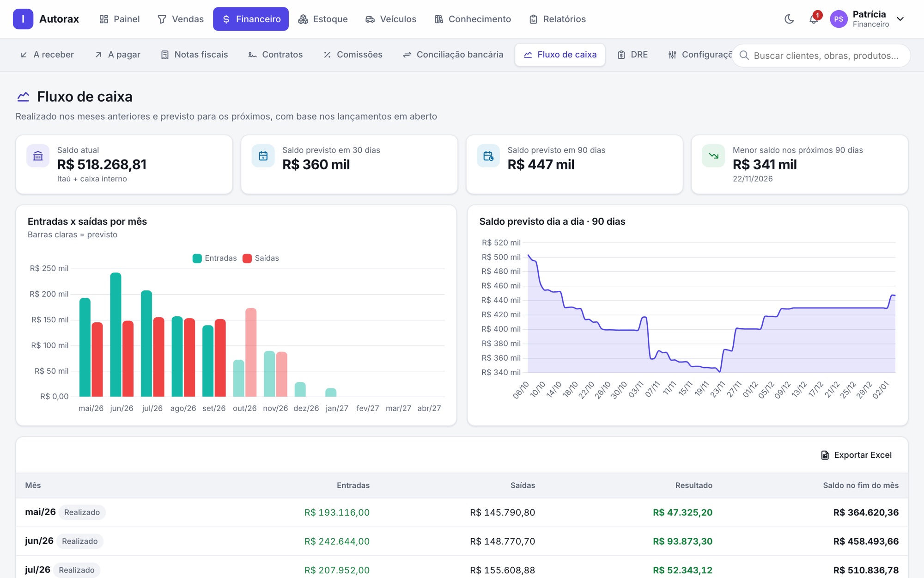This screenshot has width=924, height=578.
Task: Navigate to Veículos
Action: point(390,19)
